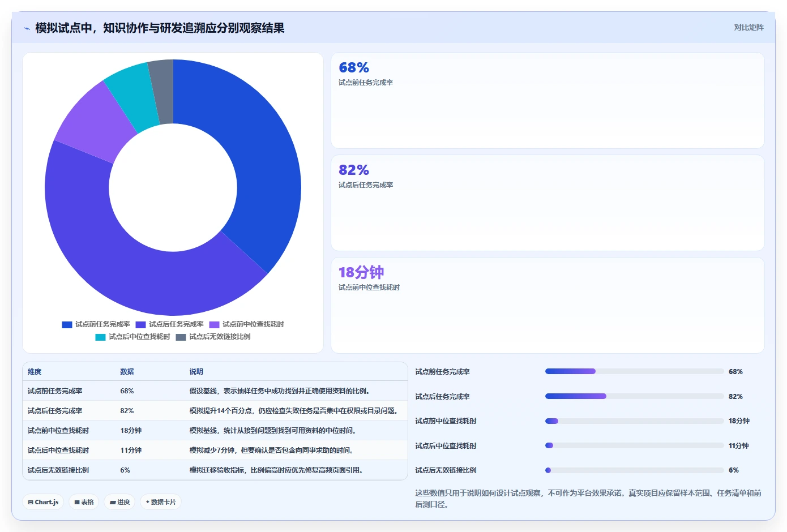Click table row cell 试点后中位查找耗时
This screenshot has width=787, height=532.
[58, 451]
